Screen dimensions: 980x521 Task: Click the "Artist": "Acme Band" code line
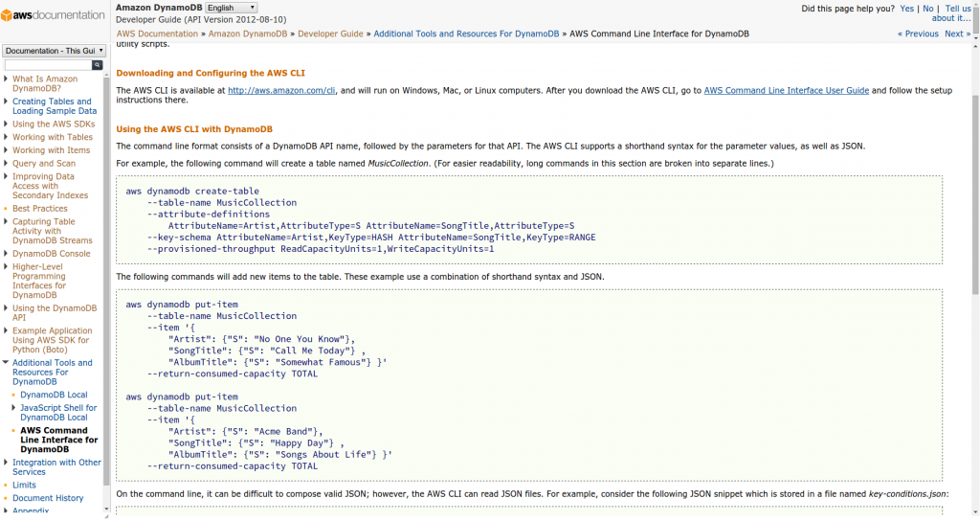coord(246,432)
